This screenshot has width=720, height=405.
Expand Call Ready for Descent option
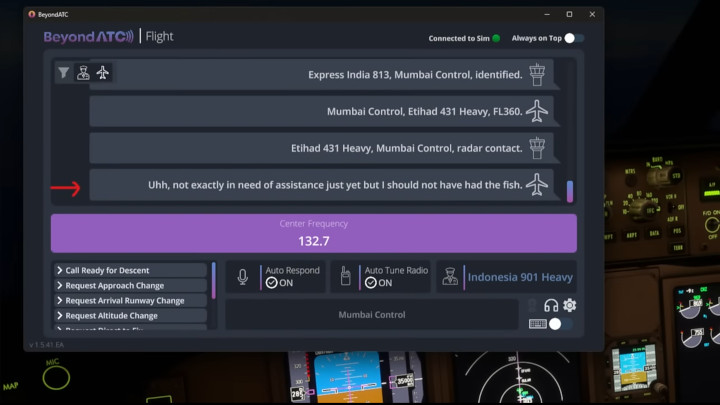[131, 270]
